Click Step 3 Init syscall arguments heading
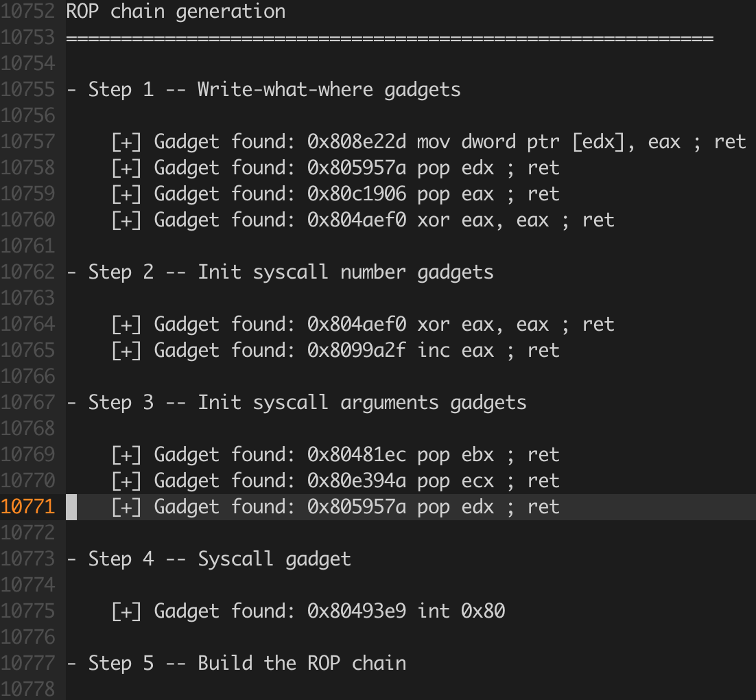This screenshot has height=700, width=756. coord(296,402)
